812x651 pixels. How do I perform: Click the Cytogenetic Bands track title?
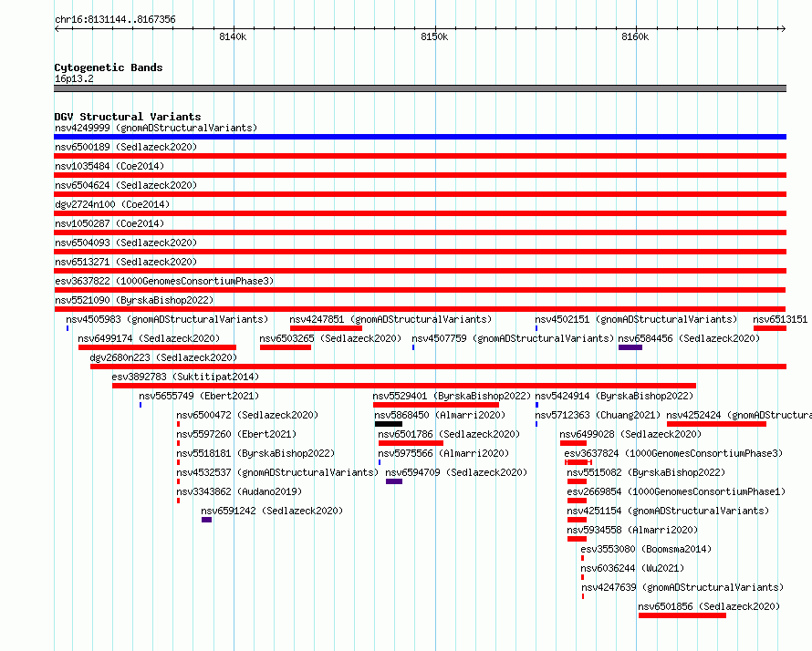[x=109, y=67]
